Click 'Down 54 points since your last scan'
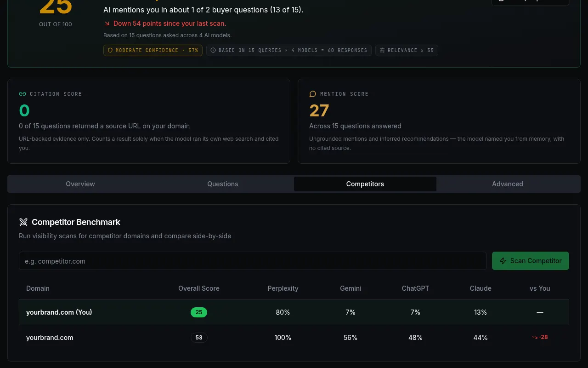 click(170, 23)
